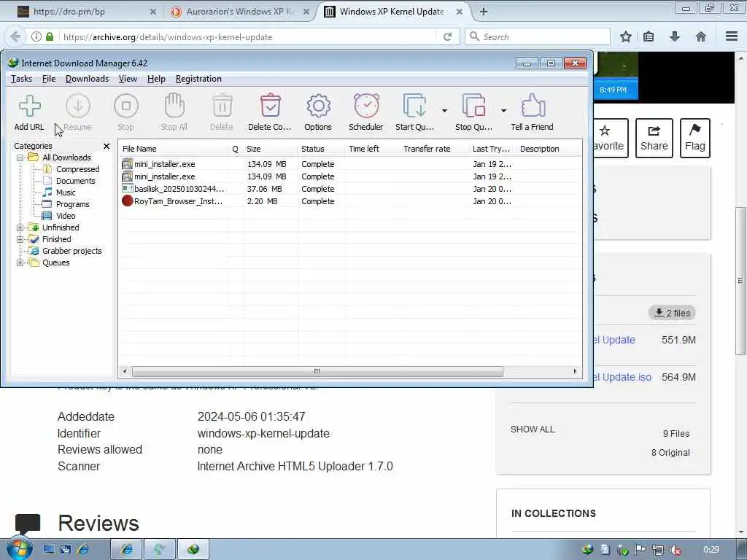The image size is (747, 560).
Task: Click the Windows Start orb
Action: pos(18,548)
